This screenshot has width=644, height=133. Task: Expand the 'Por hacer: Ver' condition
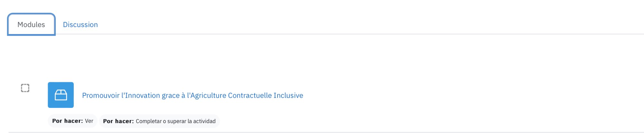pyautogui.click(x=72, y=121)
